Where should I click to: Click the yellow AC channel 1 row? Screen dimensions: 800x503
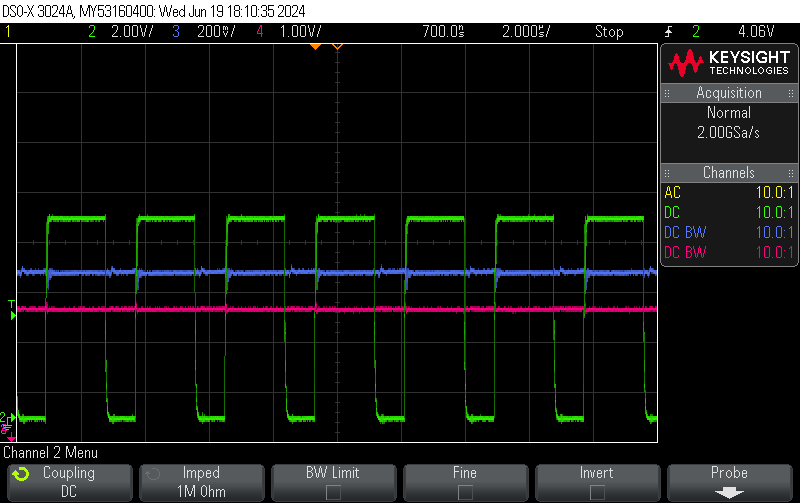click(729, 192)
